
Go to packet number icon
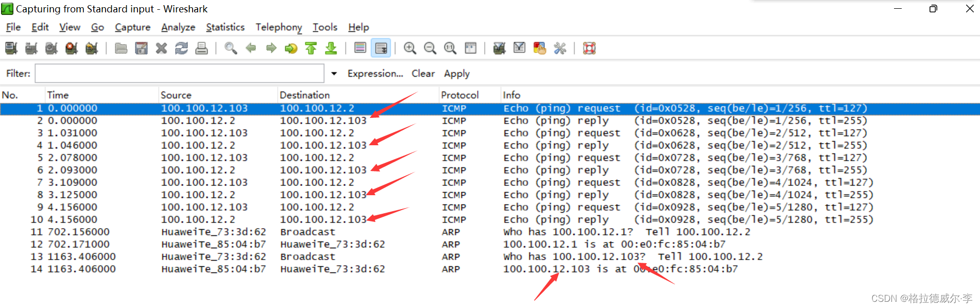(x=291, y=48)
